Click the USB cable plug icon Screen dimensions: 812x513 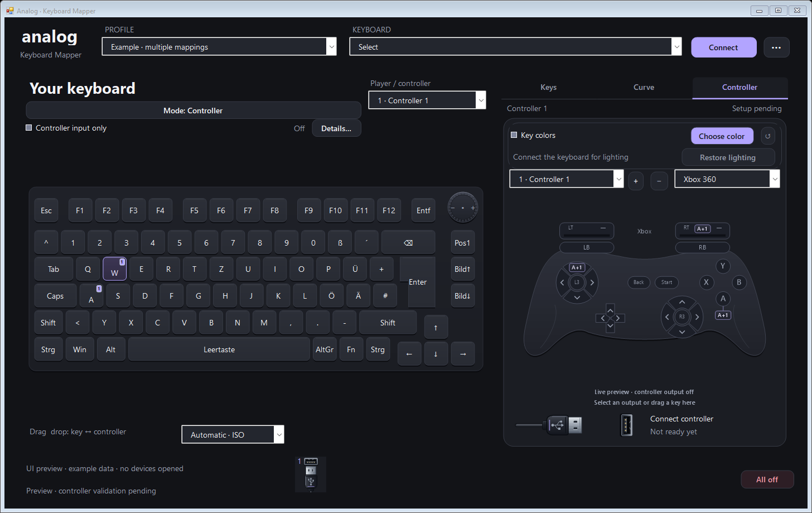(x=549, y=425)
